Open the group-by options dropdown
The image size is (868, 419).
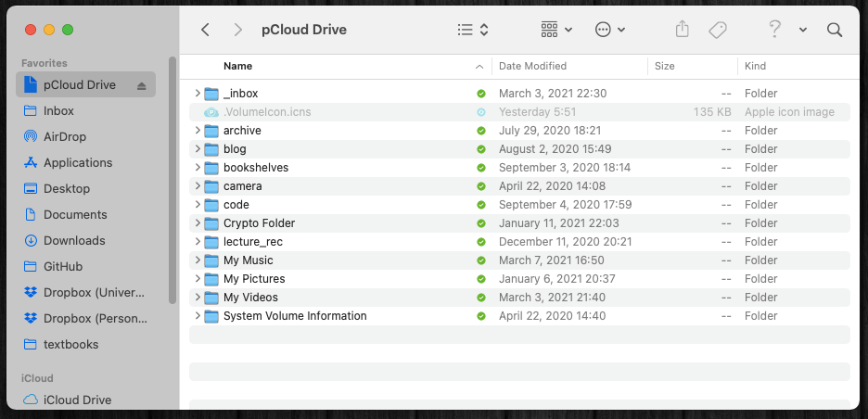point(556,30)
